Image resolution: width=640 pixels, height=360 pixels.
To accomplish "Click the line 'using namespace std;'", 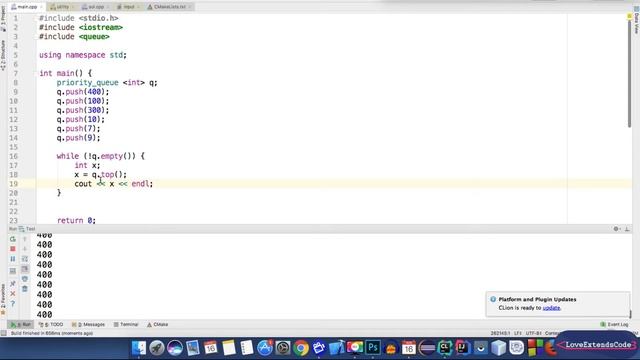I will pos(83,55).
